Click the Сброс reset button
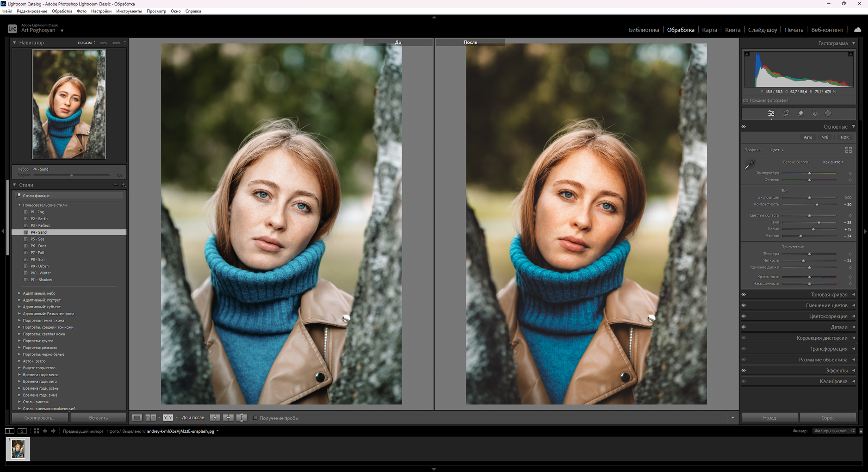The height and width of the screenshot is (472, 868). (828, 418)
